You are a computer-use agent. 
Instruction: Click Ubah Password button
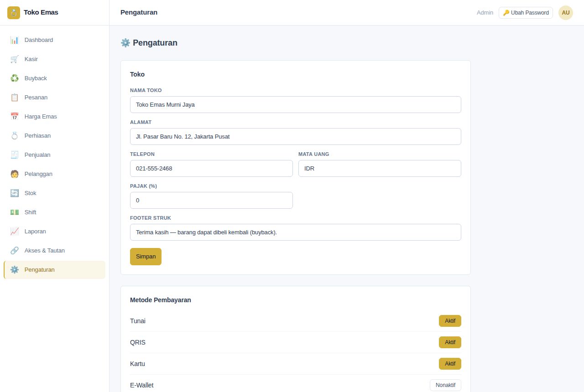pos(526,13)
